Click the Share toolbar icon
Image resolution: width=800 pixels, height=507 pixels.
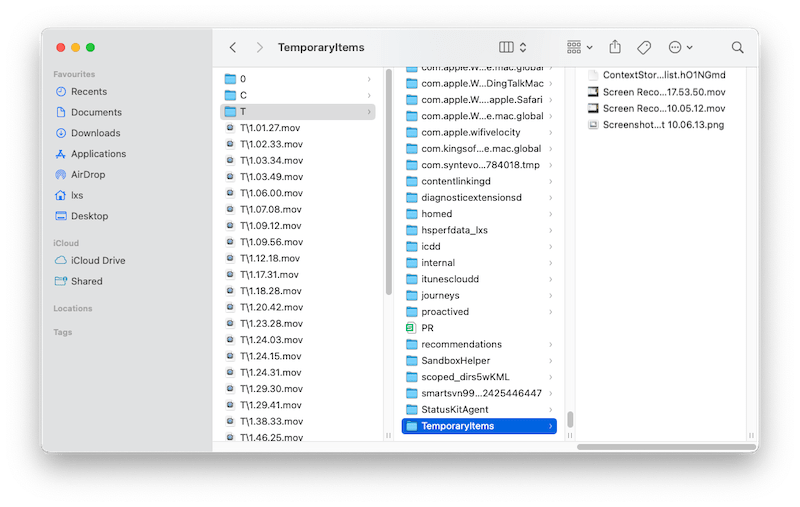(x=615, y=47)
